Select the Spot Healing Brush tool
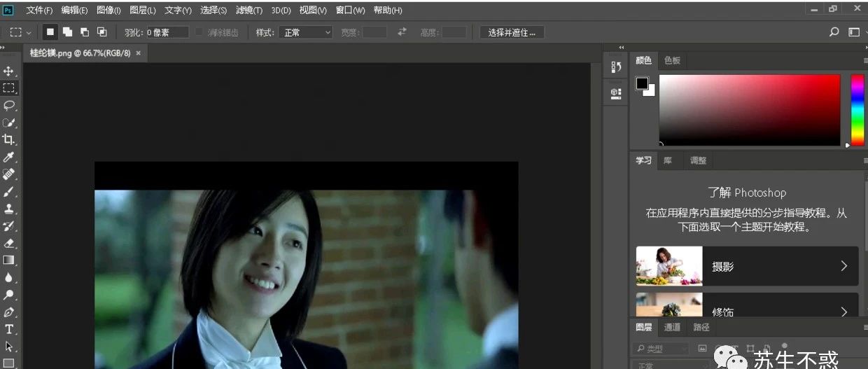This screenshot has height=369, width=868. [x=9, y=174]
